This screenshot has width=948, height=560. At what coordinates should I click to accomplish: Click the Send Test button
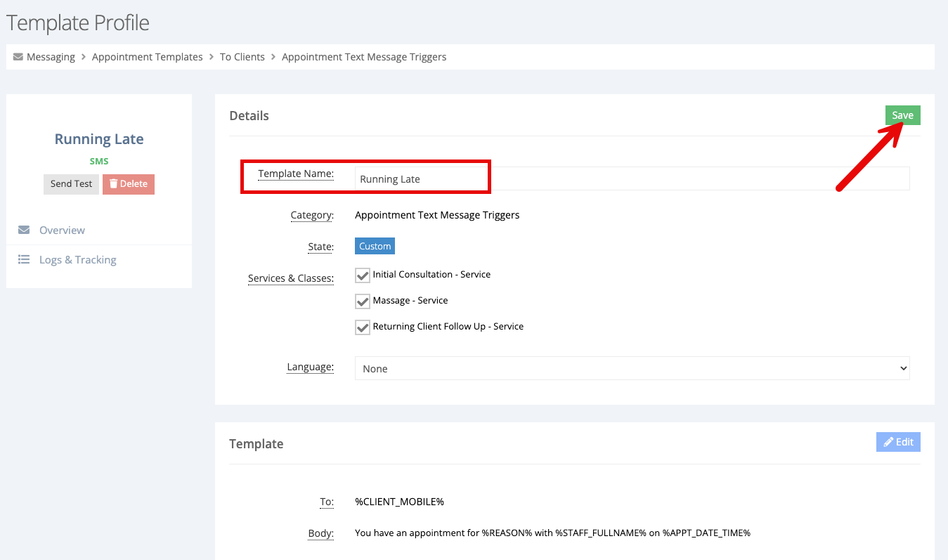point(71,184)
